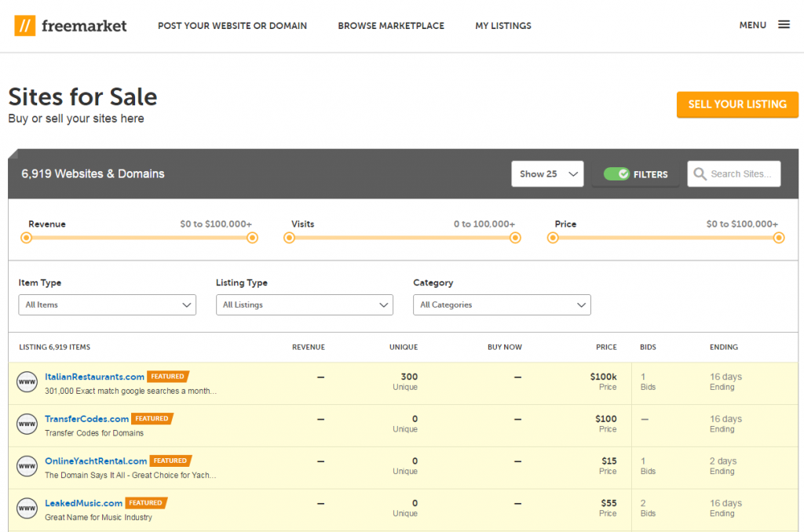This screenshot has width=804, height=532.
Task: Go to Browse Marketplace
Action: pos(391,26)
